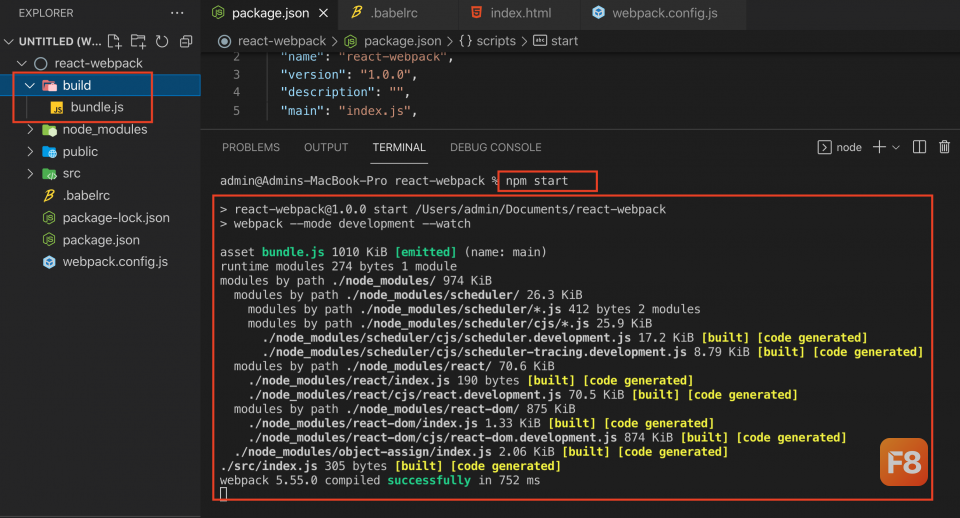This screenshot has height=518, width=960.
Task: Click the node_modules folder icon
Action: [x=49, y=129]
